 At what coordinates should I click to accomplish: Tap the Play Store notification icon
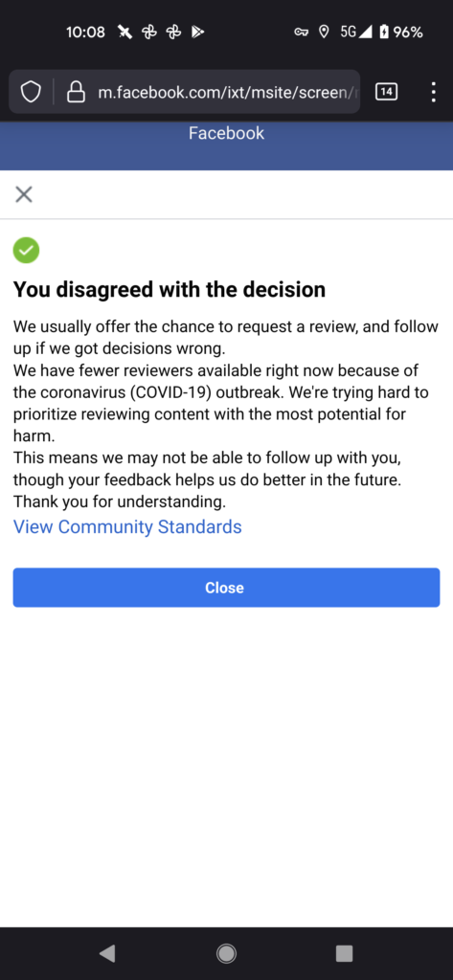coord(197,32)
